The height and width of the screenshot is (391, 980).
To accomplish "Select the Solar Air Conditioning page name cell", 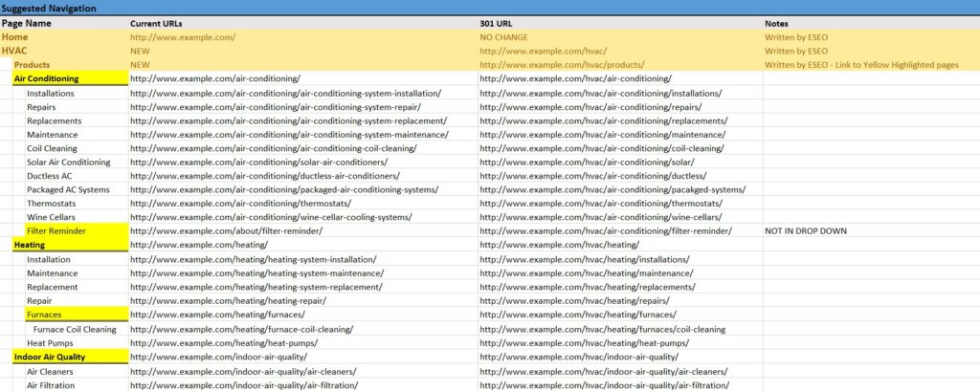I will point(68,163).
